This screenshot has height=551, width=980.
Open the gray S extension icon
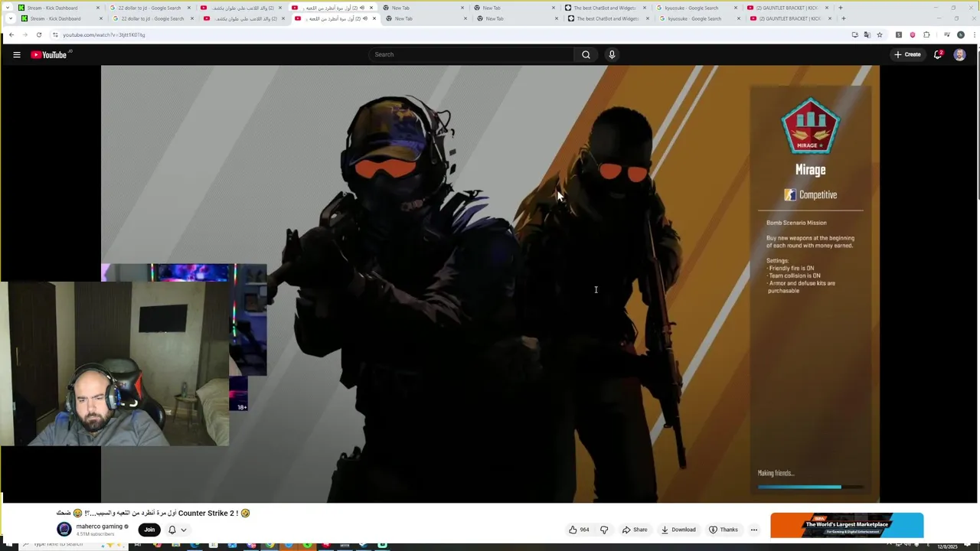click(899, 34)
